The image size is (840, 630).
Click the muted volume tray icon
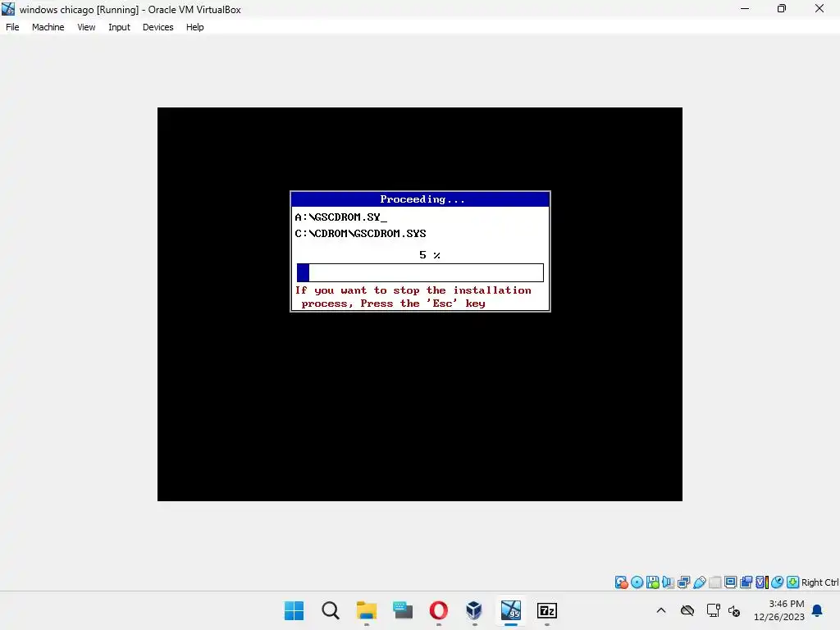(734, 610)
